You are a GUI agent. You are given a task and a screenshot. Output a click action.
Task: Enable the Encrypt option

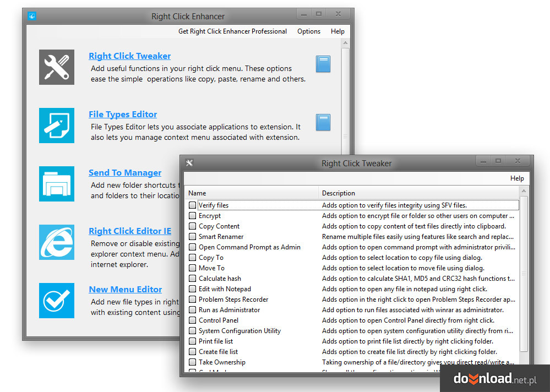[x=192, y=216]
